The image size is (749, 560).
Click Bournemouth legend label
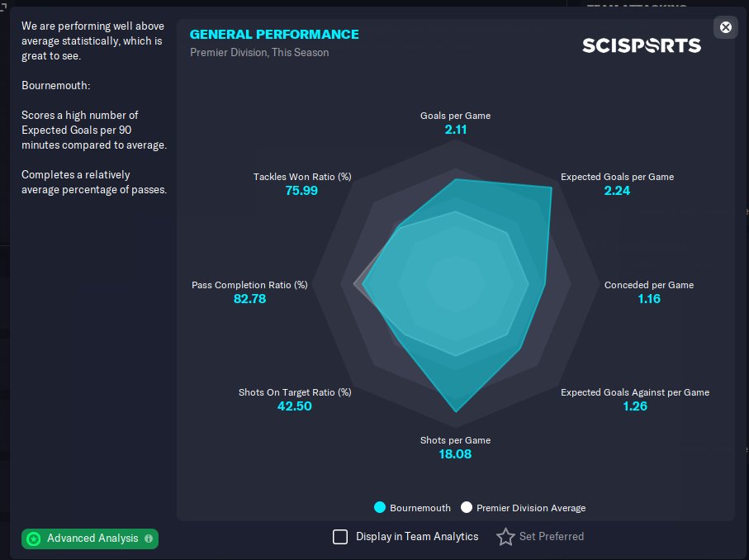point(420,508)
